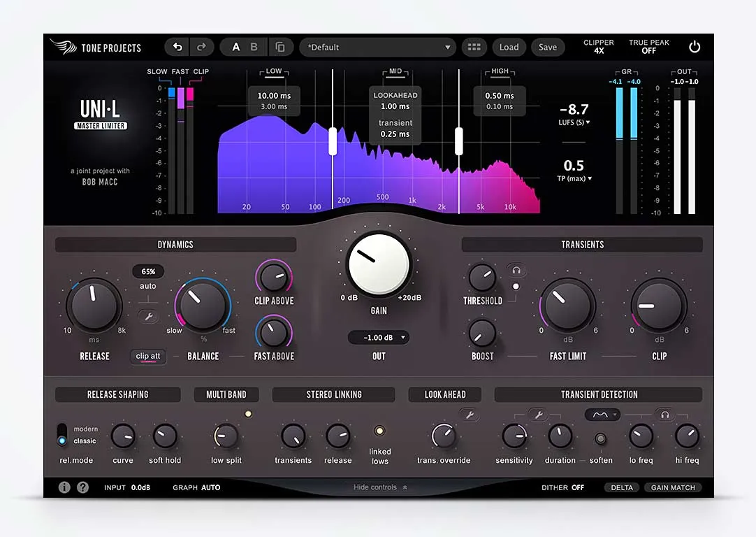Open the preset browser grid icon

click(x=474, y=47)
